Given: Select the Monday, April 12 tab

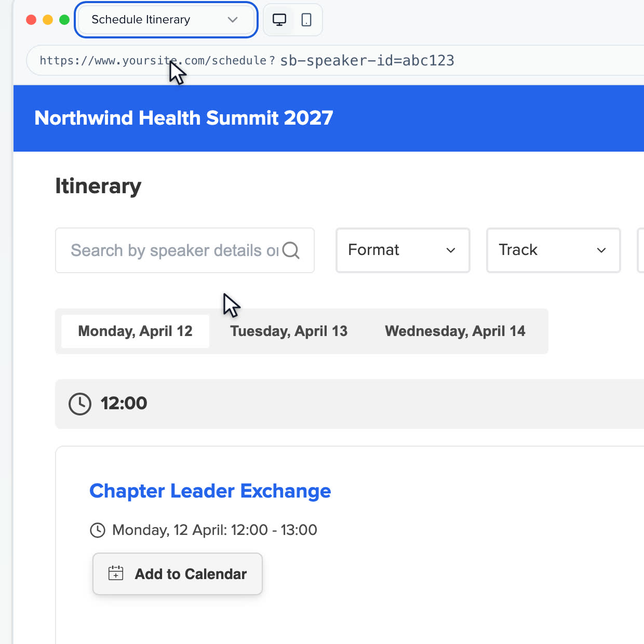Looking at the screenshot, I should click(135, 331).
